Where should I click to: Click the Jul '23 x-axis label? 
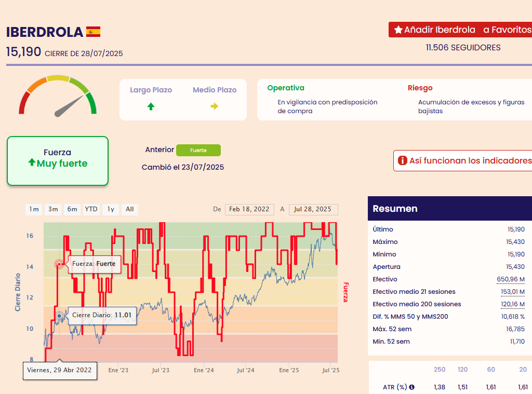pos(161,370)
